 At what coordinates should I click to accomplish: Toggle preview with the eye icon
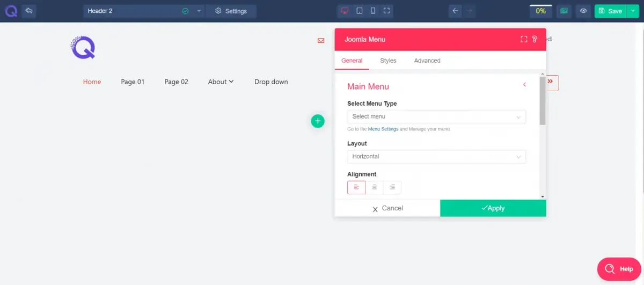tap(583, 11)
